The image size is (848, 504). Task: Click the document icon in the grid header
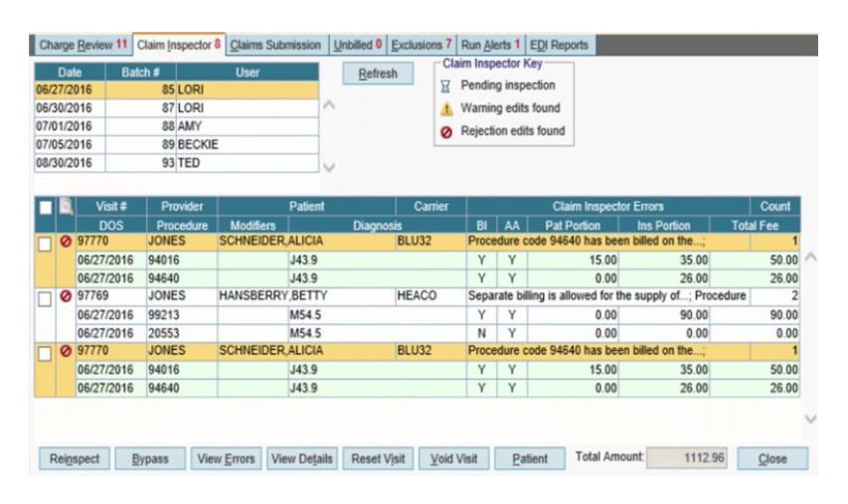point(66,206)
